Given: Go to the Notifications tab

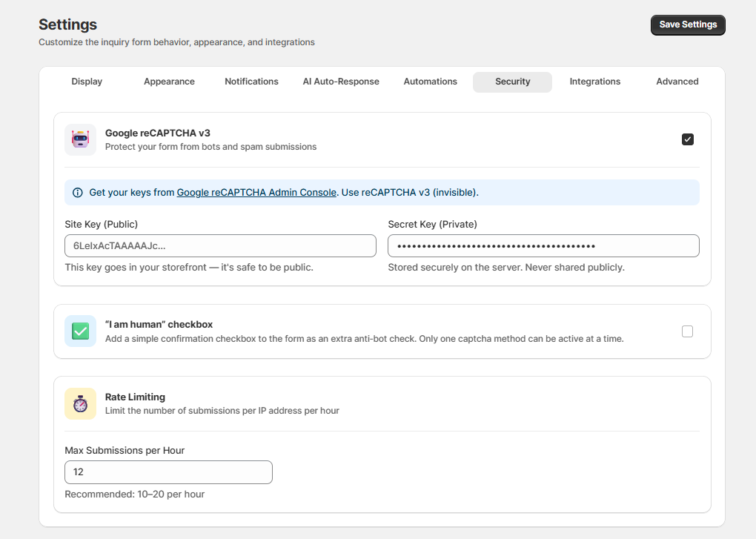Looking at the screenshot, I should pyautogui.click(x=251, y=82).
